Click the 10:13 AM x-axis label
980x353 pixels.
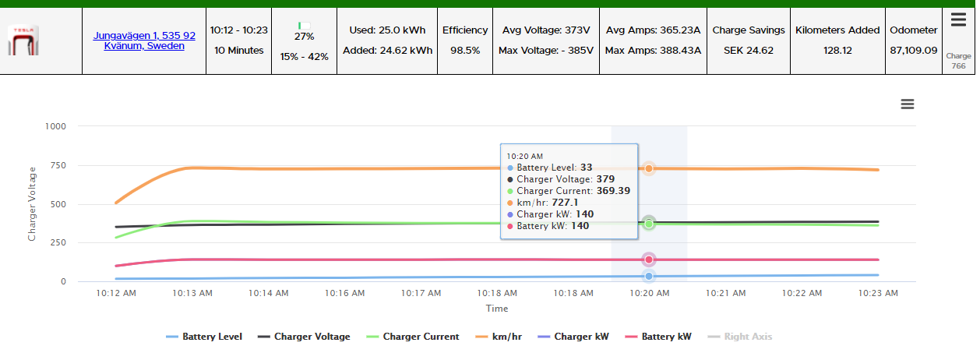point(192,294)
